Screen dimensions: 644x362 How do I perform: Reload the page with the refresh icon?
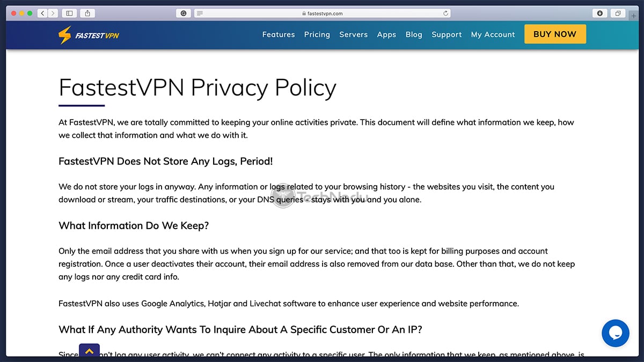click(445, 13)
